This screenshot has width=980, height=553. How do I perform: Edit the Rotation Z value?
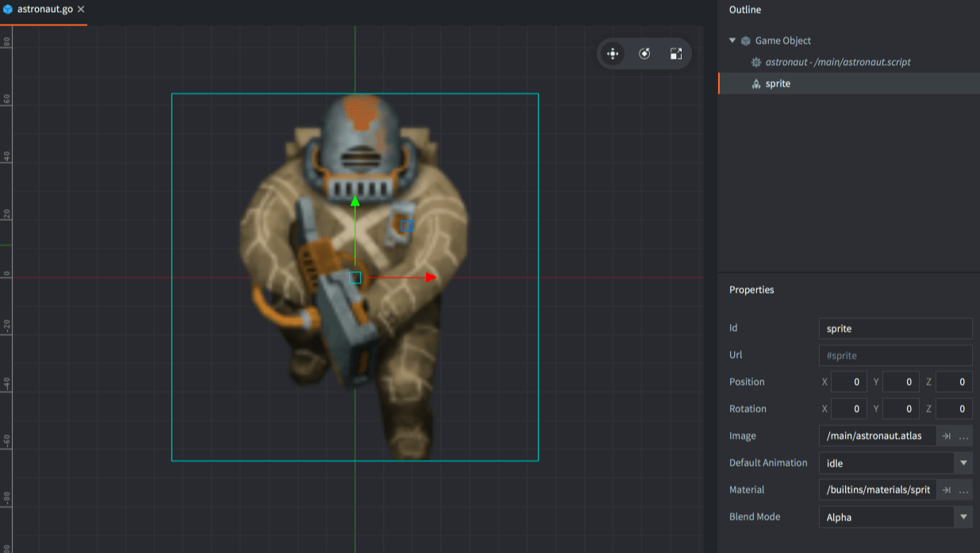click(954, 409)
